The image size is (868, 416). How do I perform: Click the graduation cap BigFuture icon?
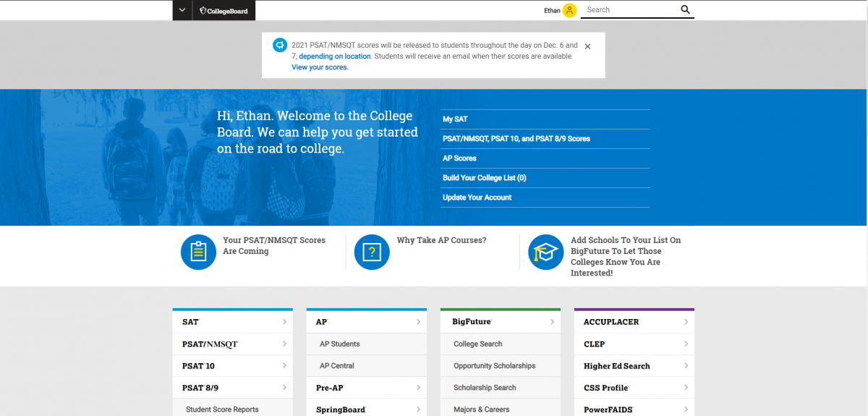(545, 252)
